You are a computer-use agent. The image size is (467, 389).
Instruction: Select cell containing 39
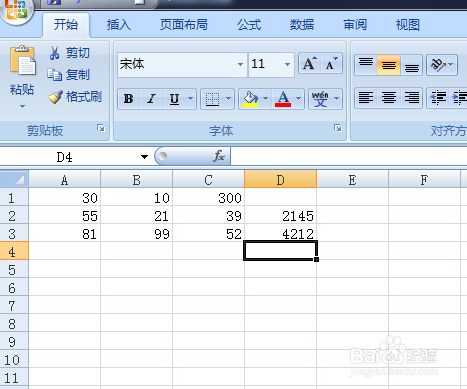point(208,216)
